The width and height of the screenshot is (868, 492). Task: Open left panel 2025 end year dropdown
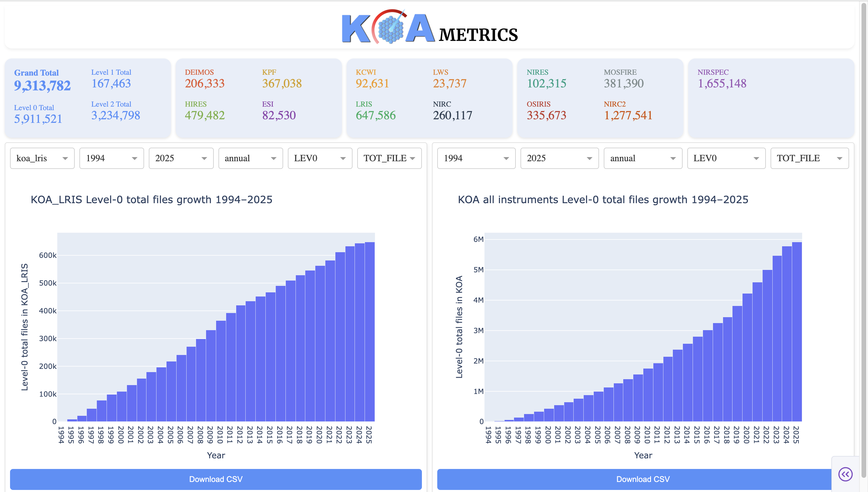[x=181, y=158]
